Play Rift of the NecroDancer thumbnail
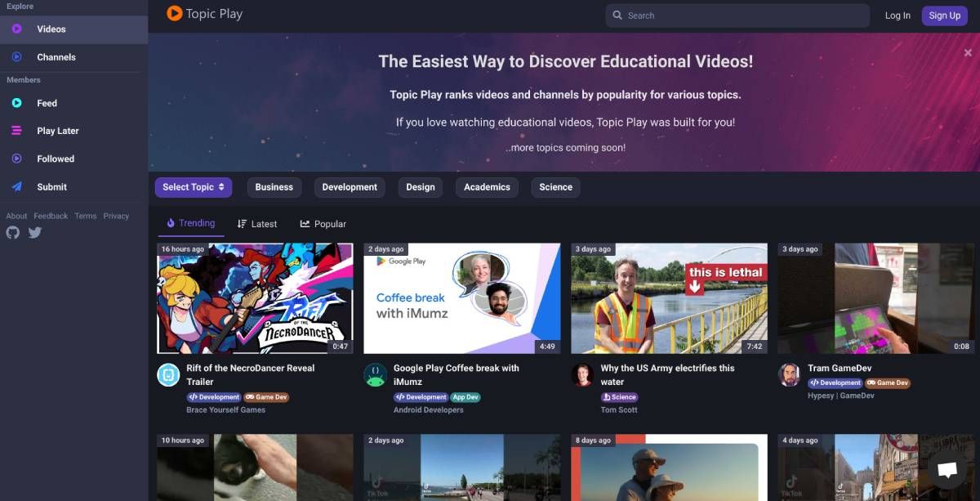 (255, 298)
